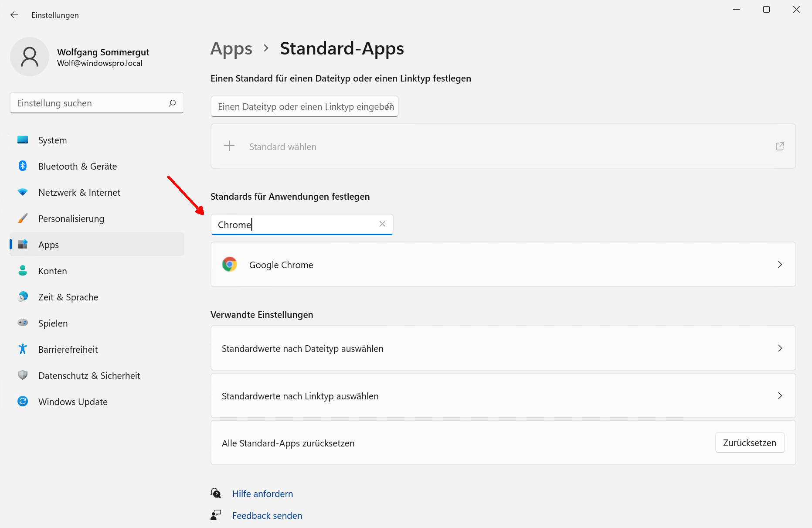Open Bluetooth & Geräte settings icon
The width and height of the screenshot is (812, 528).
click(22, 166)
